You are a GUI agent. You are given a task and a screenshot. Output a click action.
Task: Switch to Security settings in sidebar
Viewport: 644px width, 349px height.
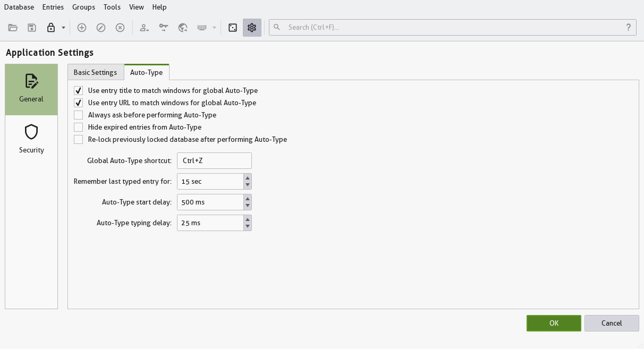(31, 138)
